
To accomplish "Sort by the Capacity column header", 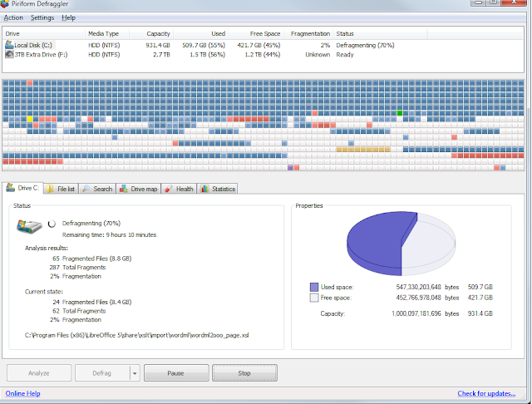I will point(151,33).
